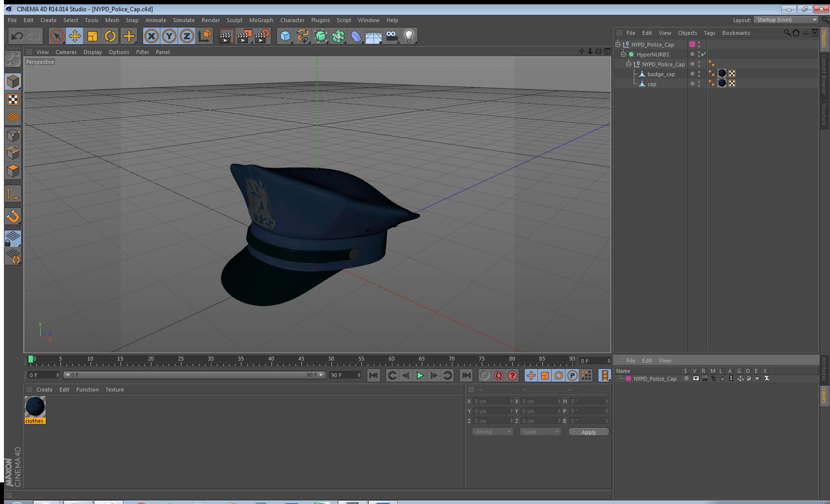Select the cap object in Object Manager
This screenshot has height=504, width=830.
[x=652, y=84]
